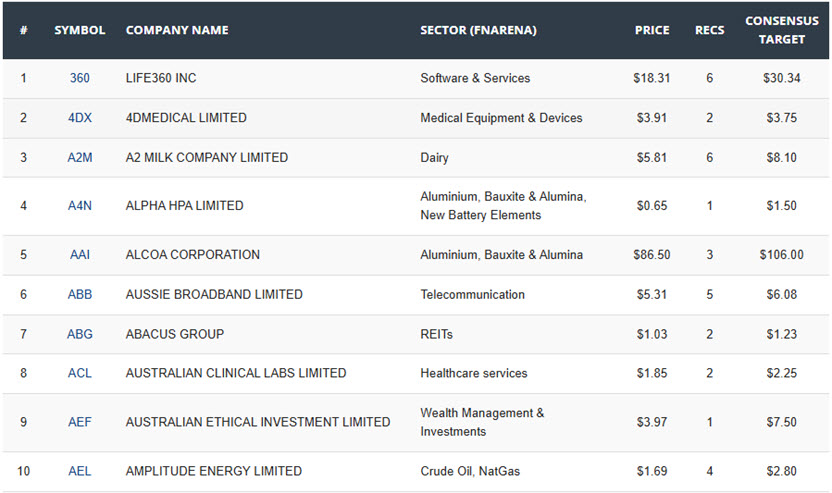Viewport: 832px width, 493px height.
Task: Select the ALCOA CORPORATION company name
Action: point(193,255)
